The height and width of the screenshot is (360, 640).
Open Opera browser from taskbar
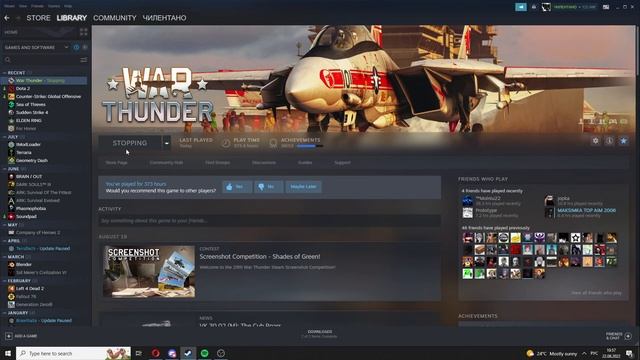(156, 353)
